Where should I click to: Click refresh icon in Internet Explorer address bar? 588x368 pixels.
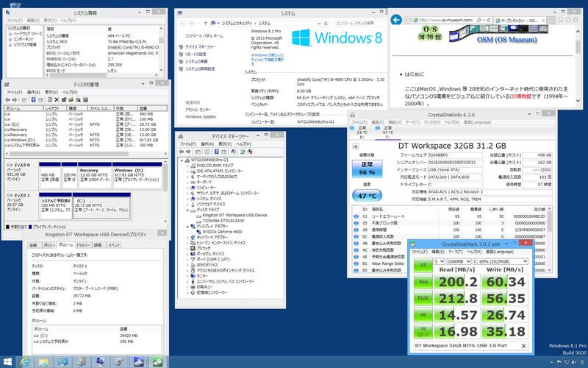click(489, 20)
